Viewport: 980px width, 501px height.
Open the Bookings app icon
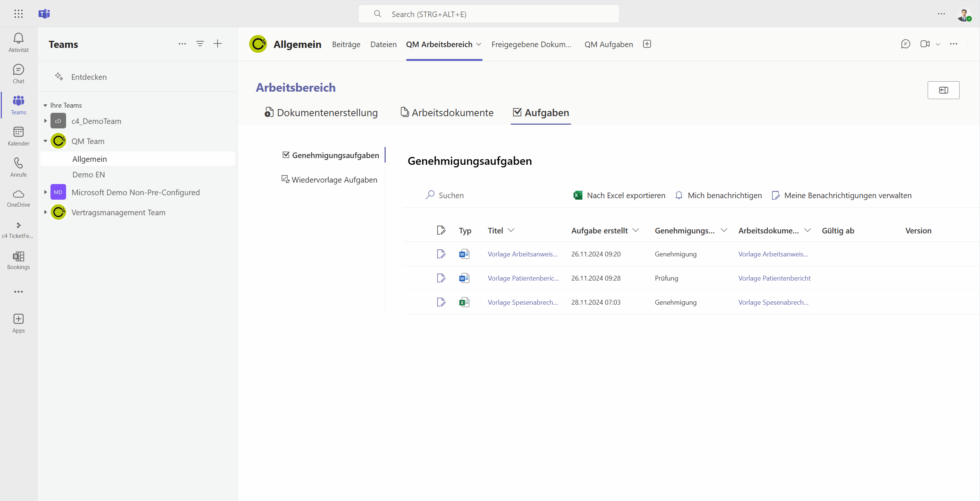(x=18, y=260)
